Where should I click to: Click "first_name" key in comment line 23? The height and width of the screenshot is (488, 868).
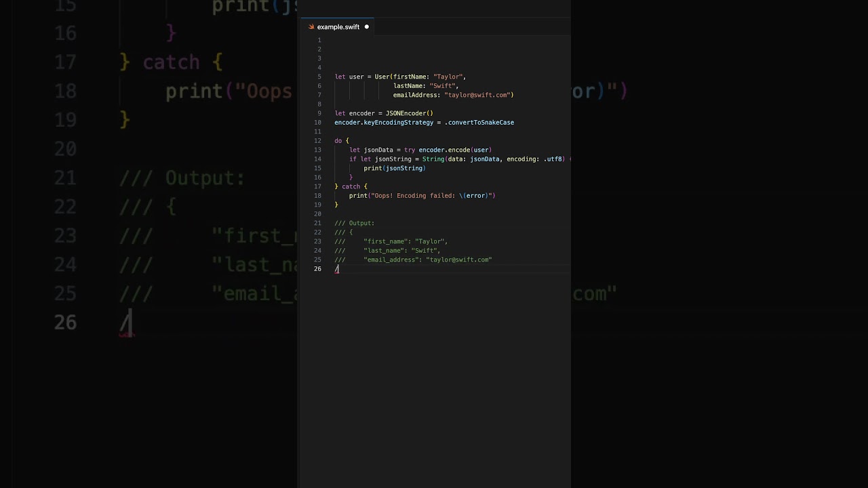[x=386, y=241]
